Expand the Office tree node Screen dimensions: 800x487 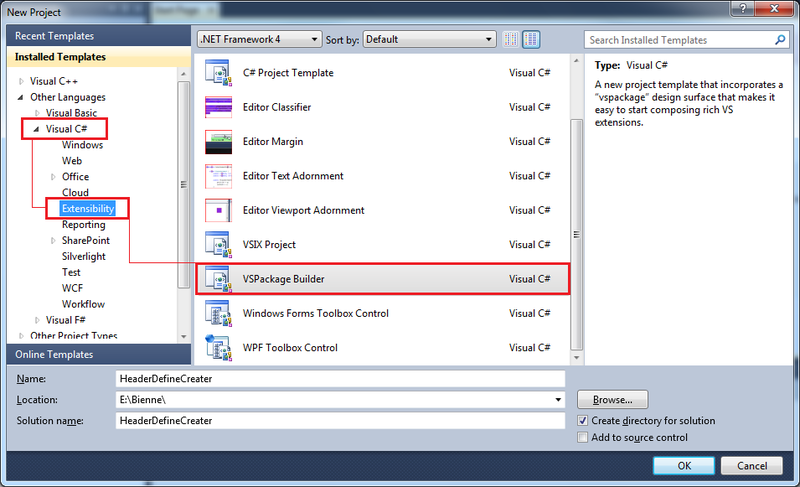tap(53, 177)
